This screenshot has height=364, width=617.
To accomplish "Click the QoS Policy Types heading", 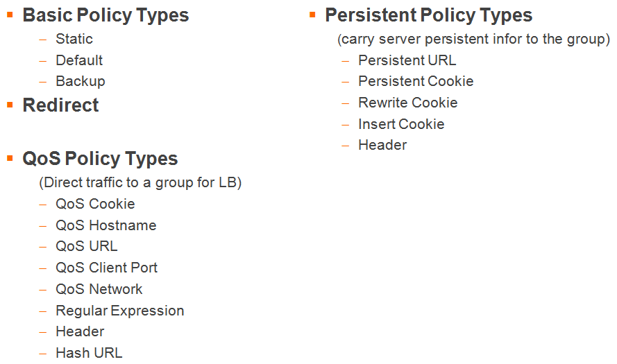I will 100,159.
